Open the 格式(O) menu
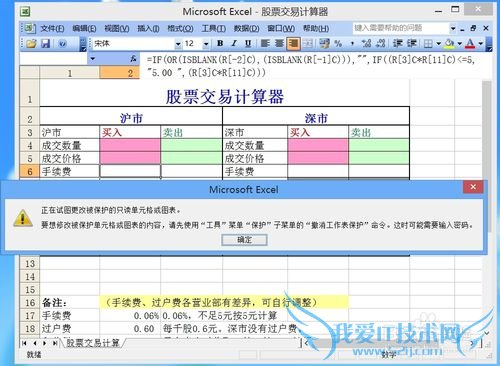This screenshot has width=500, height=366. click(x=180, y=28)
